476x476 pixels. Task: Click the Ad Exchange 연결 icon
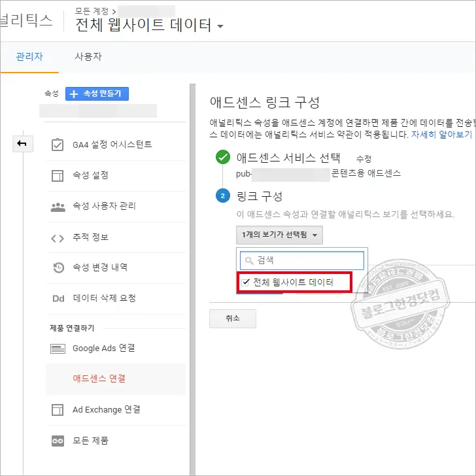point(58,409)
